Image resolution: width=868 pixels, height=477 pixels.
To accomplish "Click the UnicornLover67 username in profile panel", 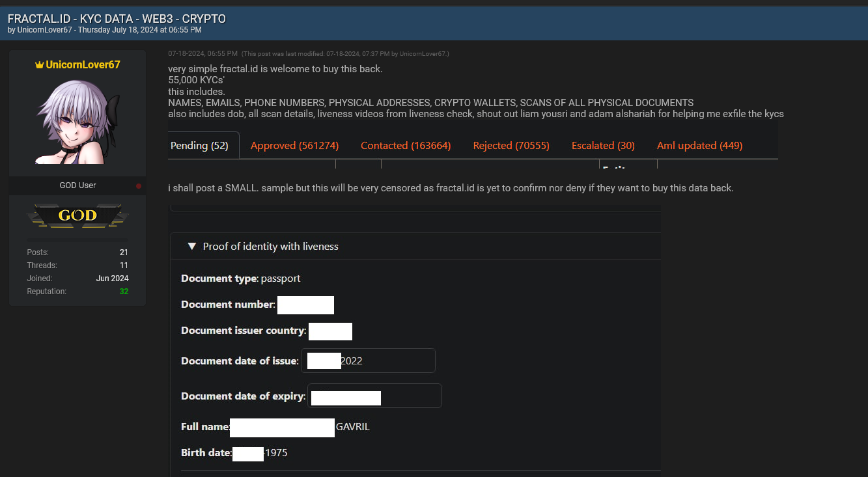I will [83, 64].
